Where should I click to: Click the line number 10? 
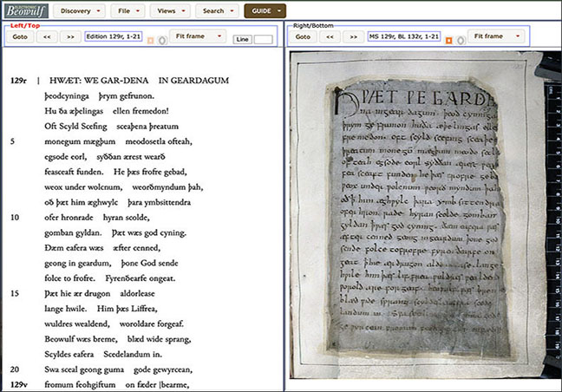click(15, 218)
